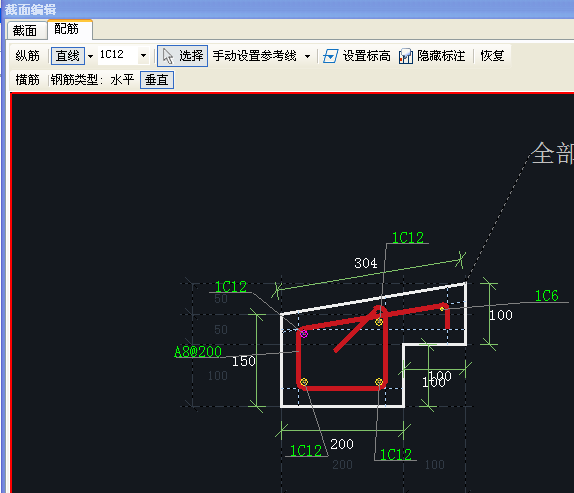Viewport: 574px width, 493px height.
Task: Switch to the 配筋 tab
Action: coord(68,29)
